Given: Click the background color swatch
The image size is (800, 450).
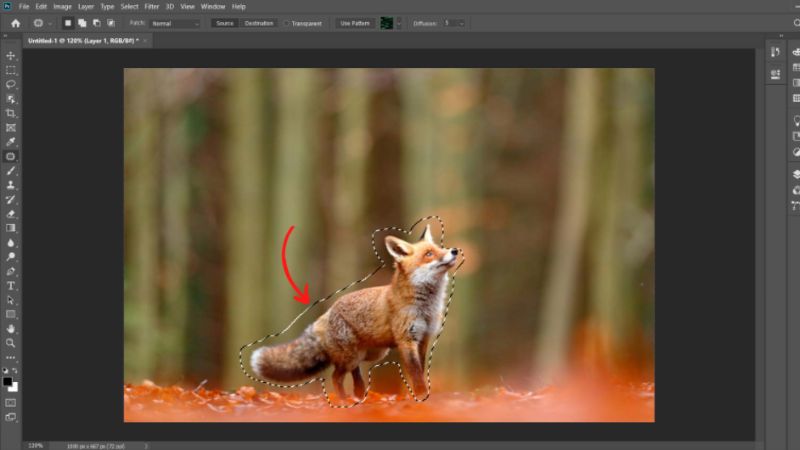Looking at the screenshot, I should click(x=14, y=388).
